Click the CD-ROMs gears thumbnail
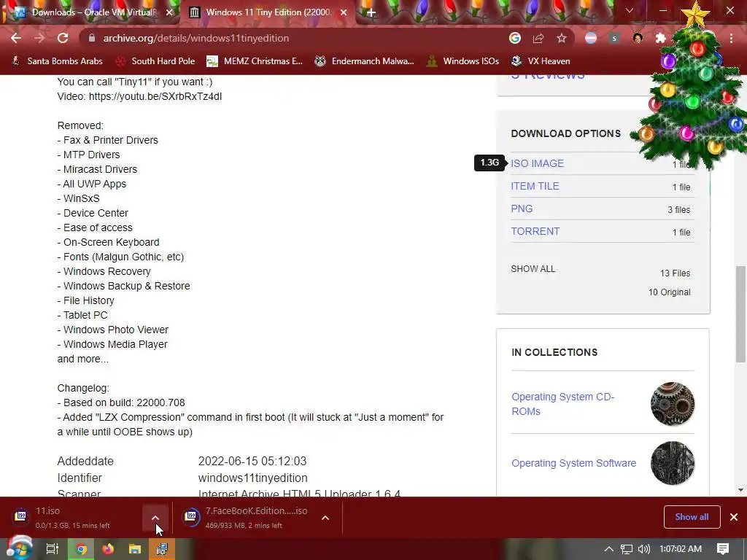The image size is (747, 560). (672, 404)
